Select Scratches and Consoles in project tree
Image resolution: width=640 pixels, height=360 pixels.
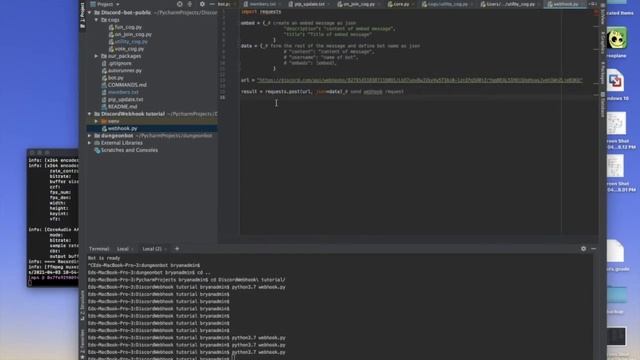coord(126,150)
